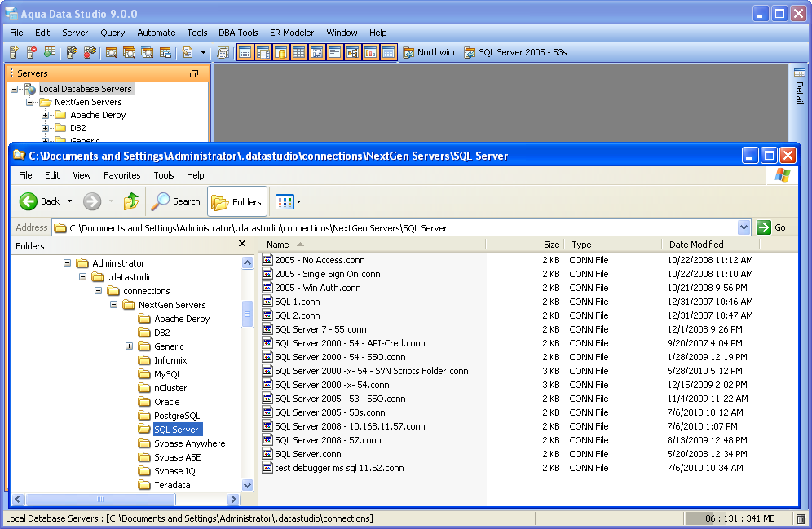Click the Address path input field
Image resolution: width=812 pixels, height=529 pixels.
[395, 227]
